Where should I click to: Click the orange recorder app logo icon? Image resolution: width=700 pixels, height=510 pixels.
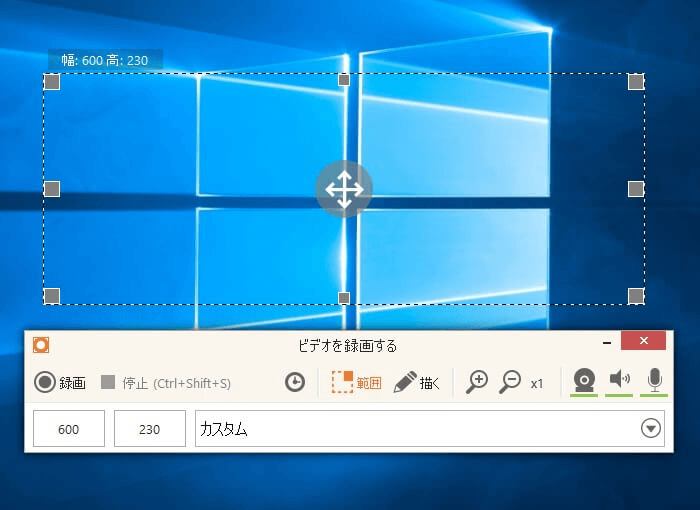pyautogui.click(x=41, y=345)
